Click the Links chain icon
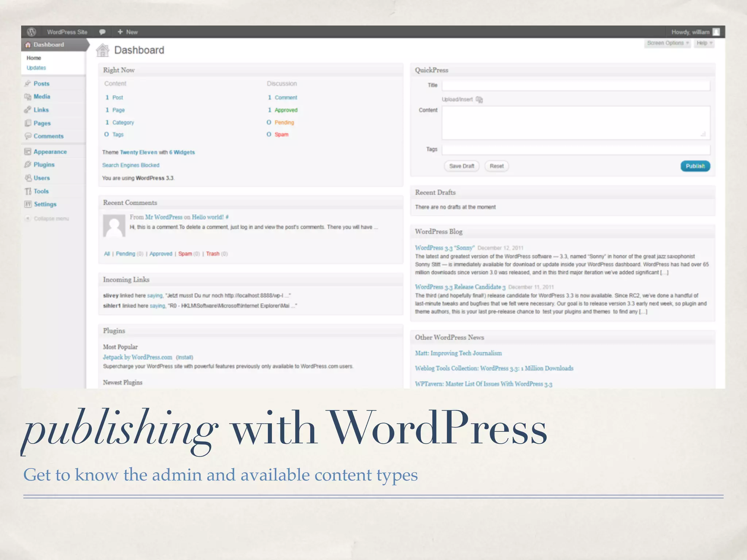Screen dimensions: 747x560 [28, 110]
